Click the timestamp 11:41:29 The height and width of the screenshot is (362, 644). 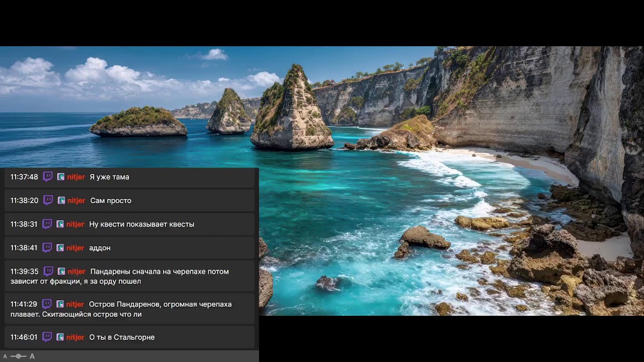click(x=24, y=304)
